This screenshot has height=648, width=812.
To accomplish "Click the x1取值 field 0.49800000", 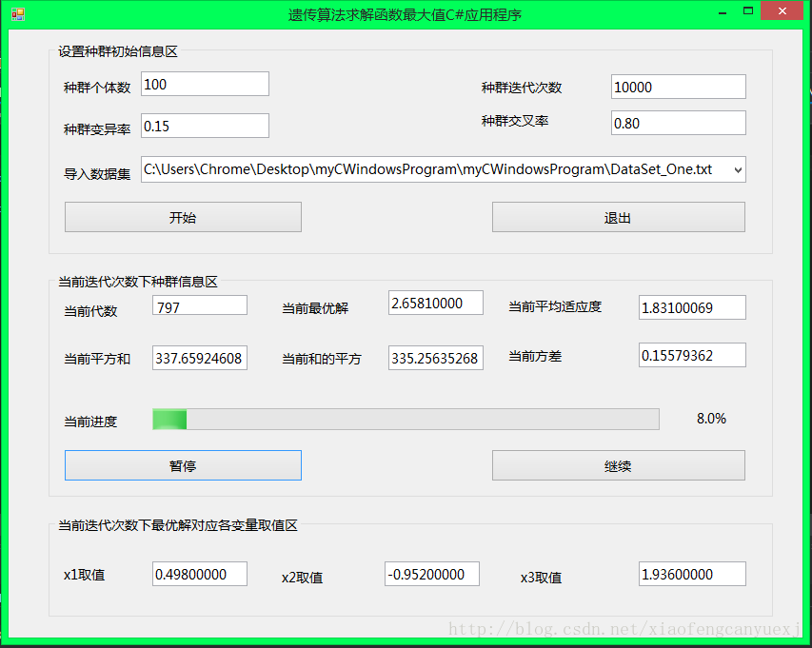I will click(x=199, y=574).
